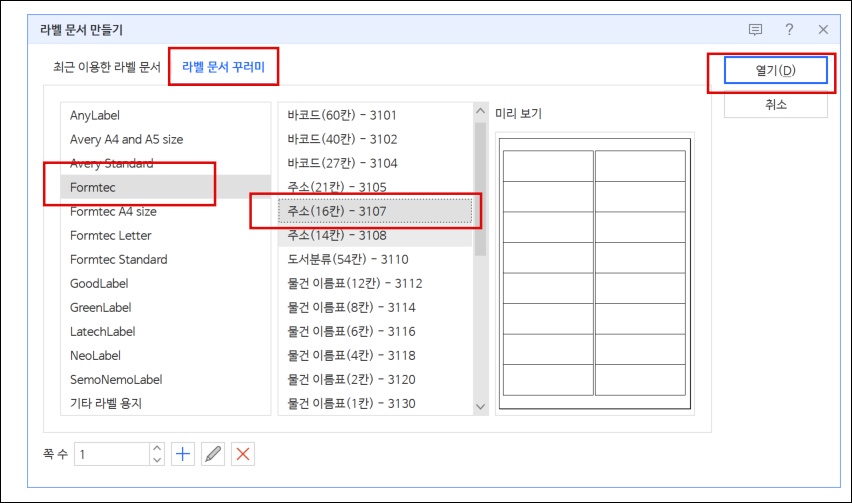Select Avery Standard vendor
Screen dimensions: 852x503
pyautogui.click(x=166, y=163)
